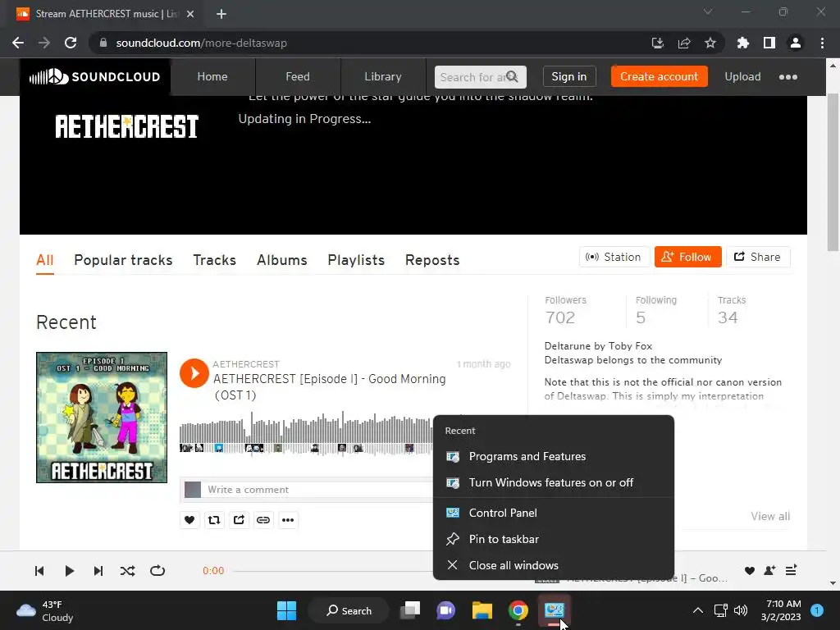The image size is (840, 630).
Task: Click the SoundCloud logo
Action: click(x=94, y=76)
